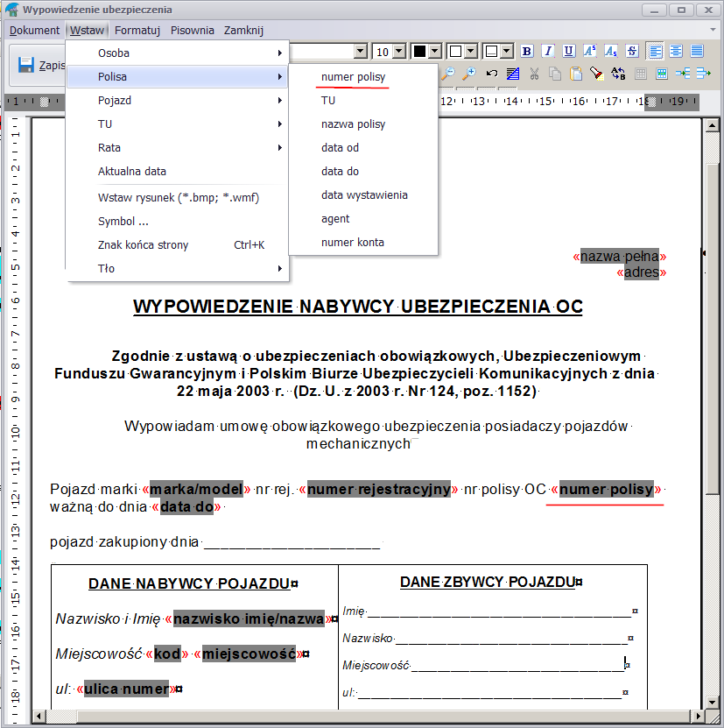
Task: Choose Znak końca strony
Action: point(178,244)
